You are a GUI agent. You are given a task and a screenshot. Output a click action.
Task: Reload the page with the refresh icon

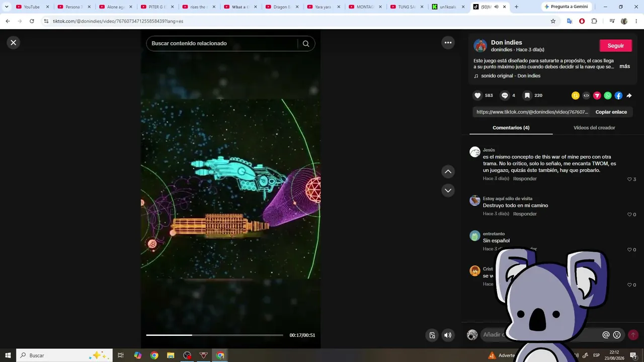pos(32,21)
